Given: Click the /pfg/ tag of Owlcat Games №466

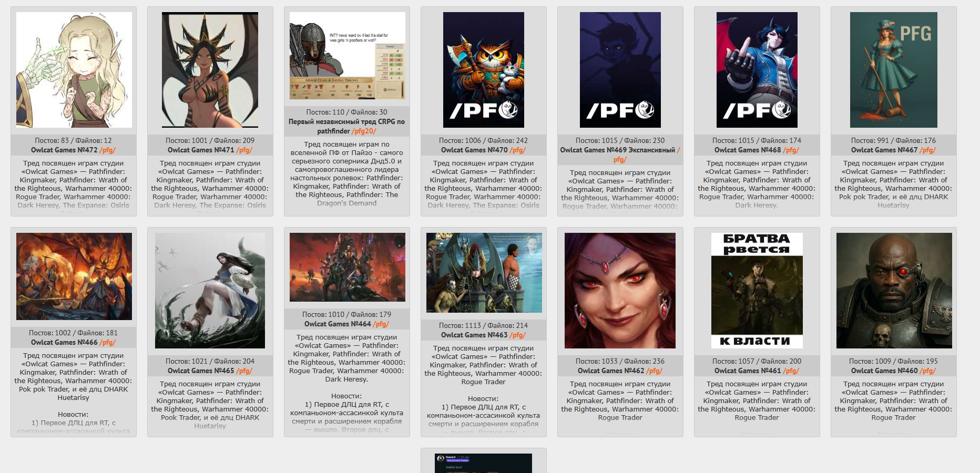Looking at the screenshot, I should 108,342.
